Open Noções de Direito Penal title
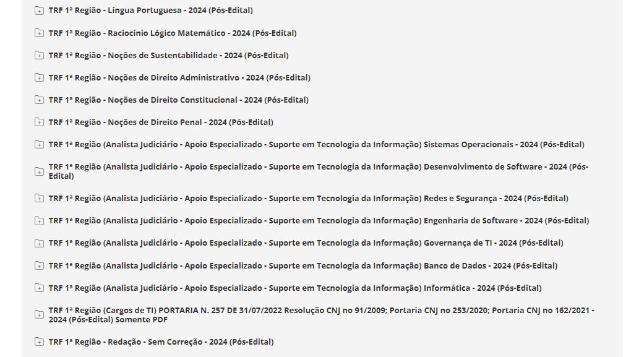 click(161, 122)
